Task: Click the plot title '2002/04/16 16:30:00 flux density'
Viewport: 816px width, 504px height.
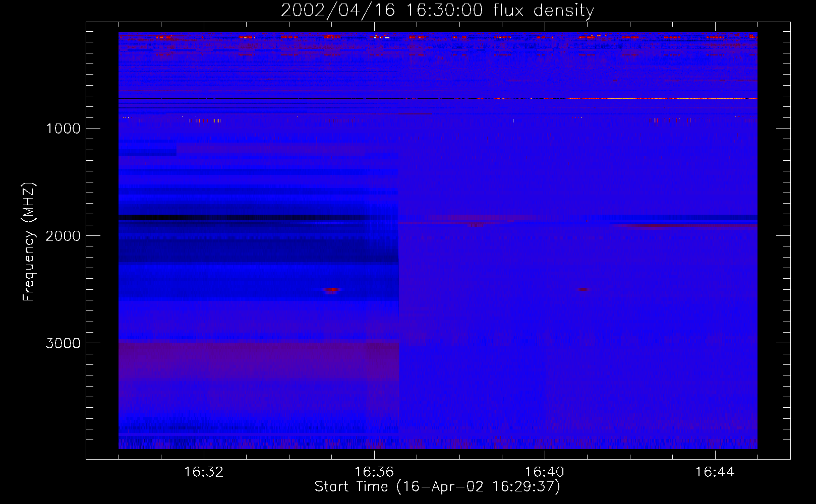Action: point(437,11)
